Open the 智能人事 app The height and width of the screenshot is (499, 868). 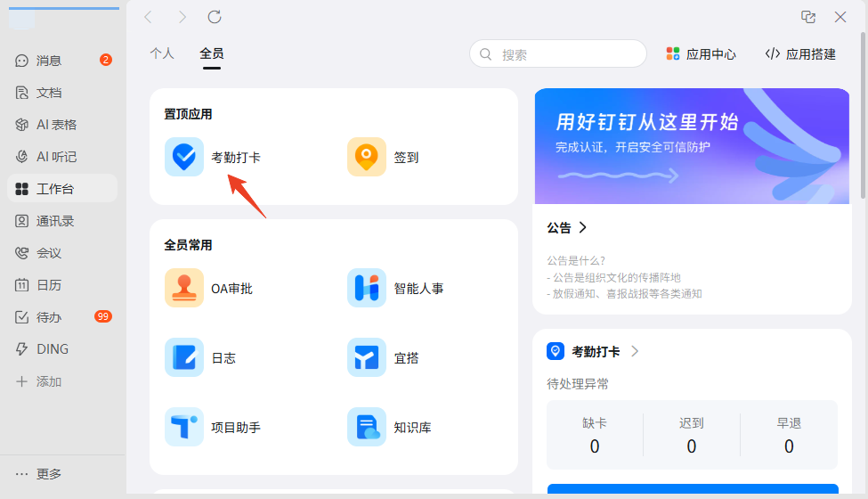[x=395, y=288]
